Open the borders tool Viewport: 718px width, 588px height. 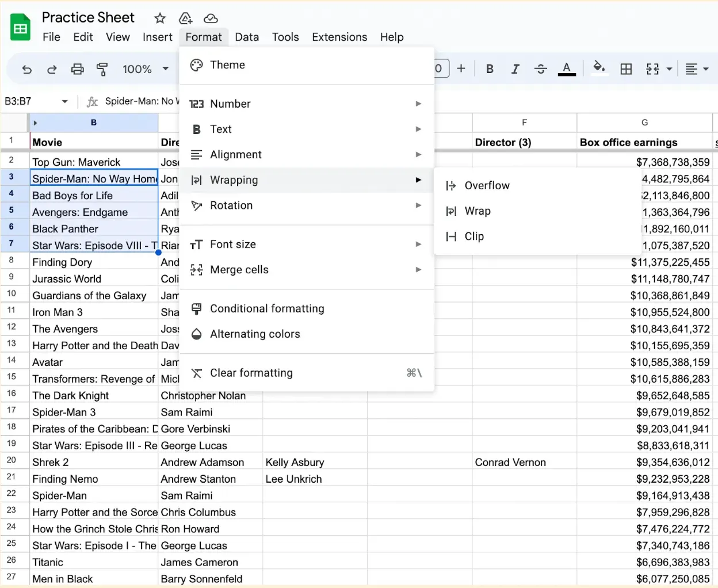click(626, 69)
